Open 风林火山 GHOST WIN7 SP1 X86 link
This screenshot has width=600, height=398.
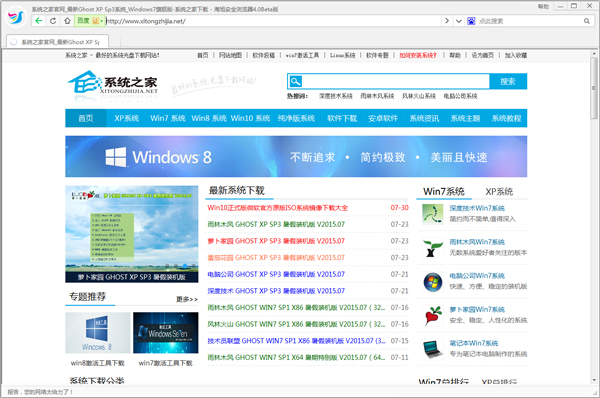[296, 324]
